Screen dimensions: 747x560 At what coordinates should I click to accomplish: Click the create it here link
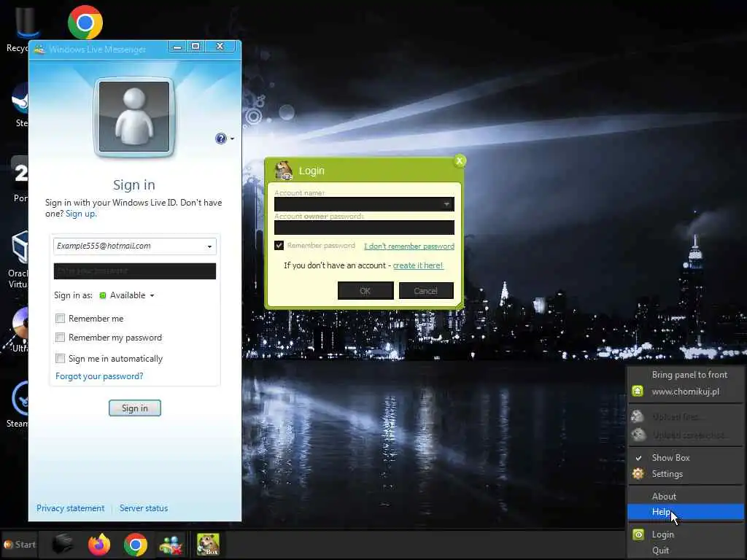click(418, 265)
